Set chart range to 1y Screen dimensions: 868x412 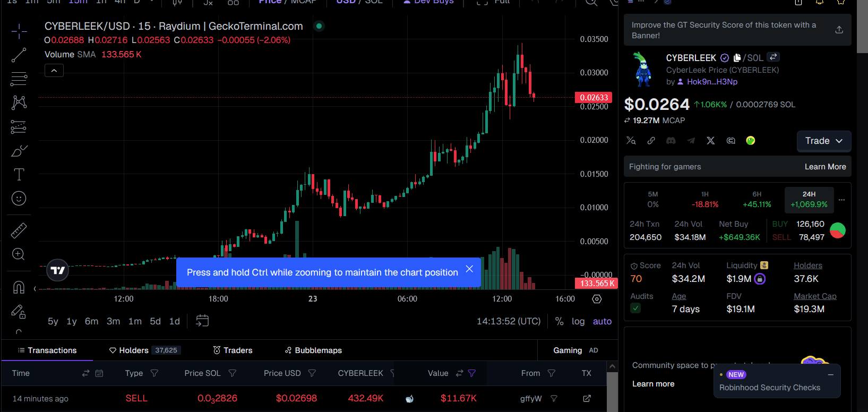click(x=72, y=321)
